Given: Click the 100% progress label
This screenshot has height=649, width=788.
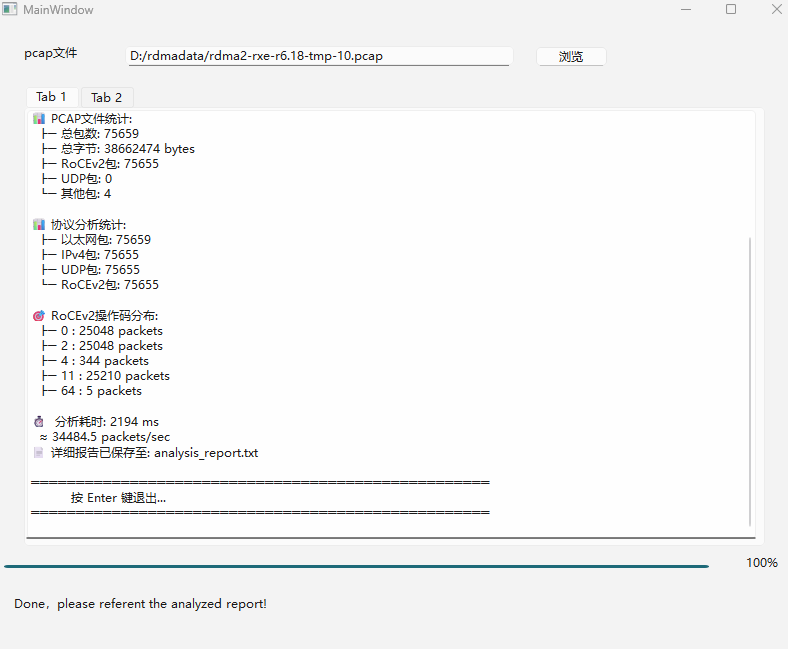Looking at the screenshot, I should click(761, 563).
